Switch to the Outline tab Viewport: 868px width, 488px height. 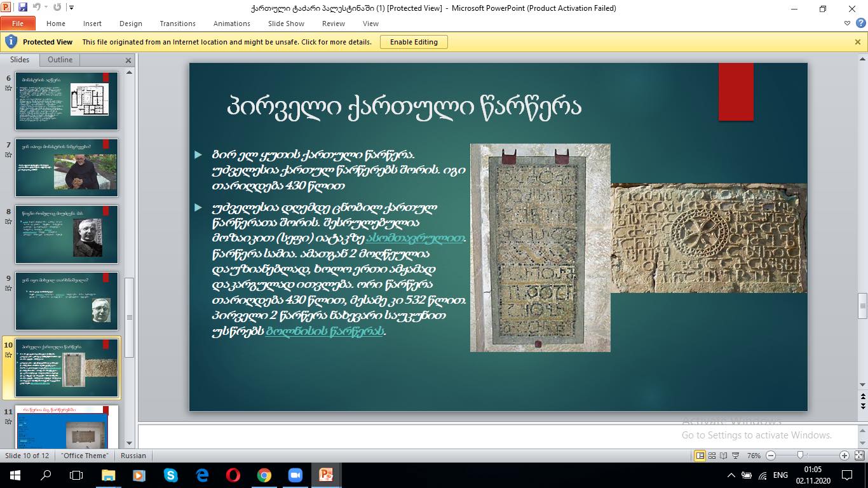pyautogui.click(x=60, y=60)
